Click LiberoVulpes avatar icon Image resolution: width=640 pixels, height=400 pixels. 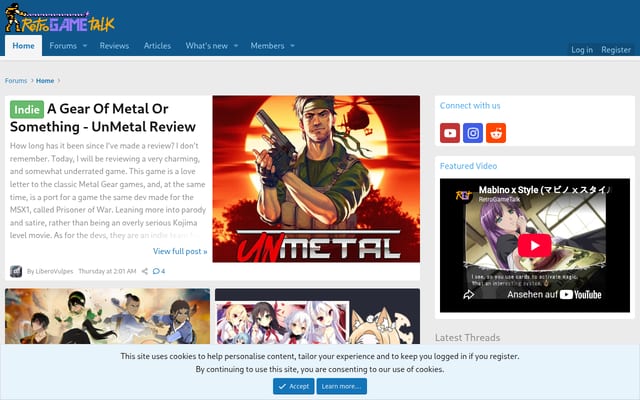point(16,271)
